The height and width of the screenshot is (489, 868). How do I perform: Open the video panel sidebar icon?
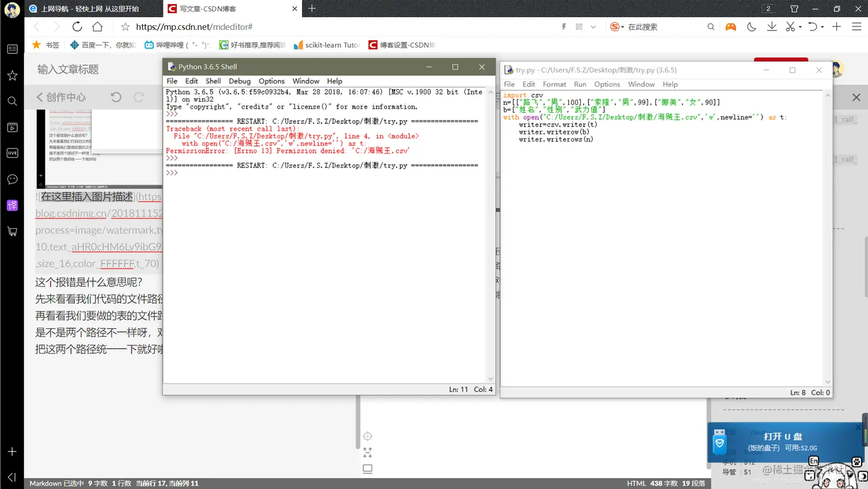(12, 127)
